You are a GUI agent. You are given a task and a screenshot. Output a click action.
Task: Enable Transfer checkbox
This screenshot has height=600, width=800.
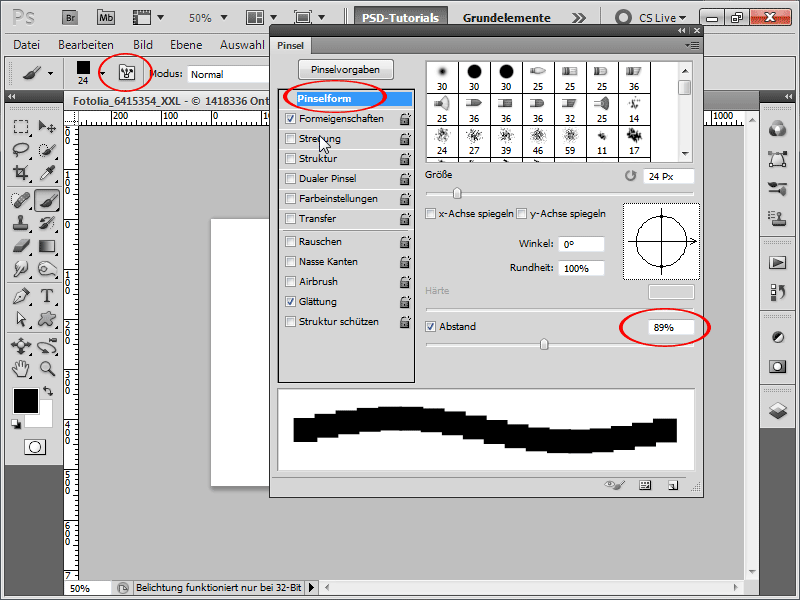click(290, 218)
